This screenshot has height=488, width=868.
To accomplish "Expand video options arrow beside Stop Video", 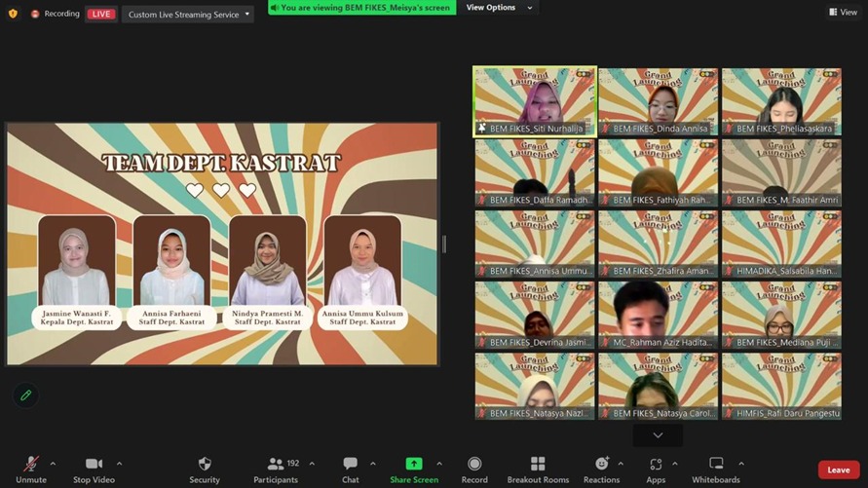I will [119, 464].
